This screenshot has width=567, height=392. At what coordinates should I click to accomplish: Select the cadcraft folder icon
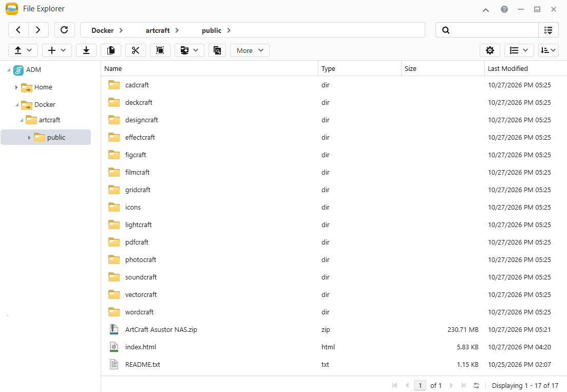(114, 85)
